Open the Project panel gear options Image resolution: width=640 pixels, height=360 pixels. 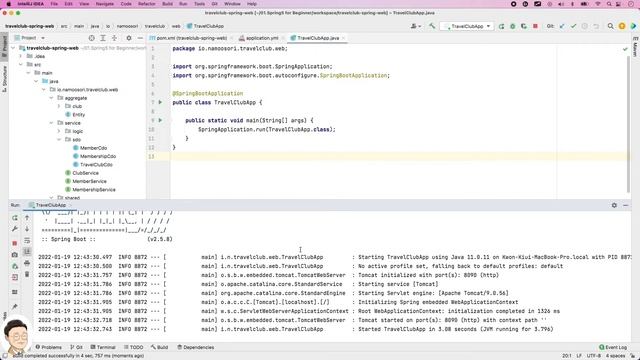point(129,38)
